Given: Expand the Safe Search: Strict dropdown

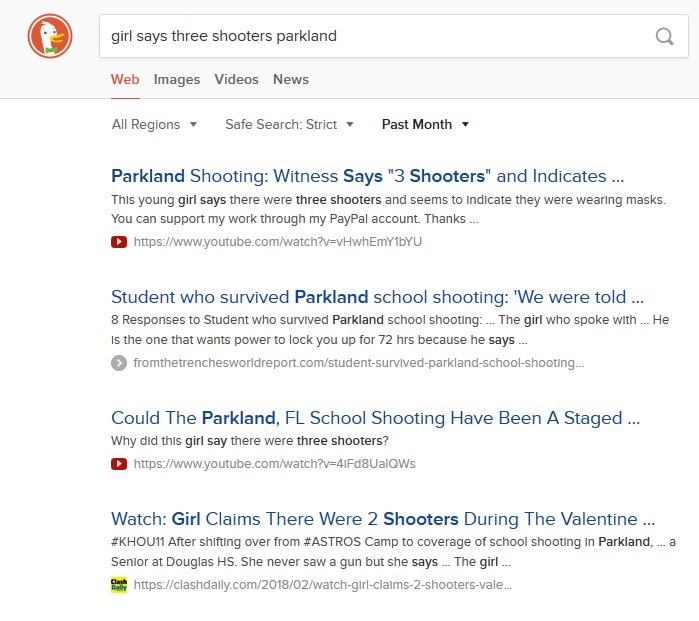Looking at the screenshot, I should [x=289, y=124].
